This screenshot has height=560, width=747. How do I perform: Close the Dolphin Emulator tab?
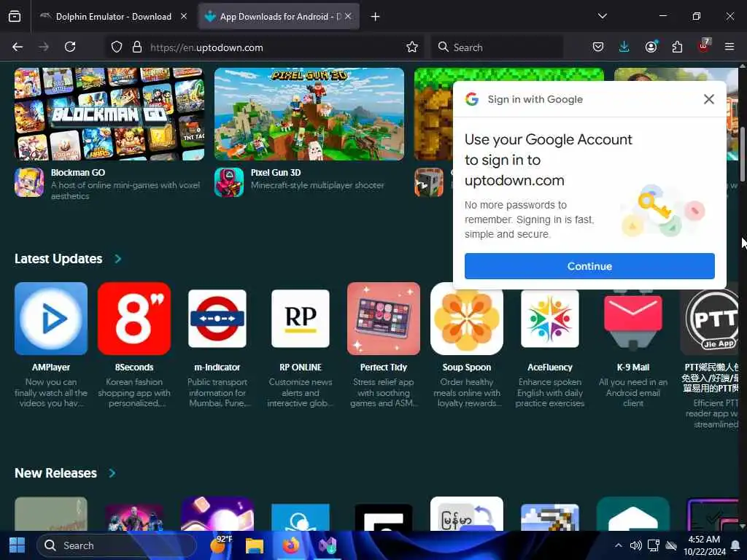(184, 17)
